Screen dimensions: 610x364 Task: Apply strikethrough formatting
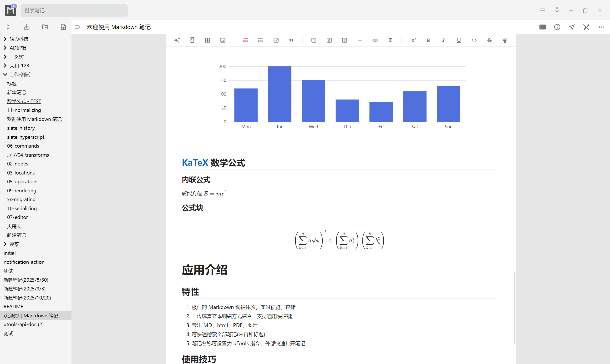click(x=489, y=40)
